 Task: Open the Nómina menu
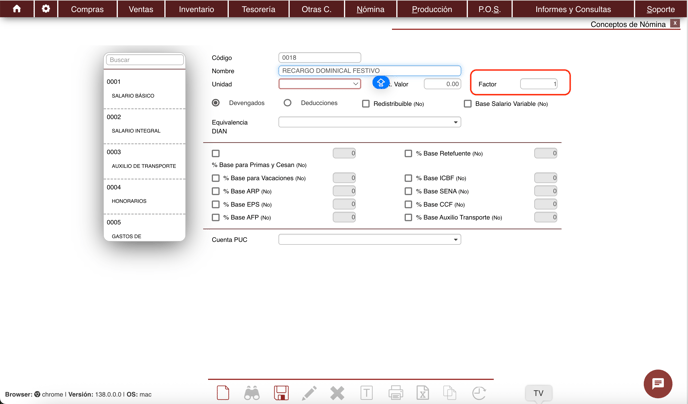(370, 9)
